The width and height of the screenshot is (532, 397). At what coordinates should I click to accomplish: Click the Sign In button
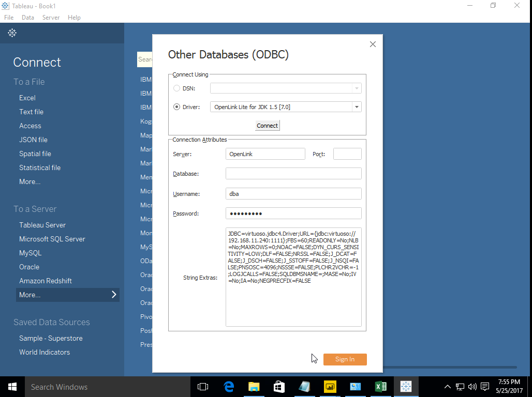coord(345,359)
